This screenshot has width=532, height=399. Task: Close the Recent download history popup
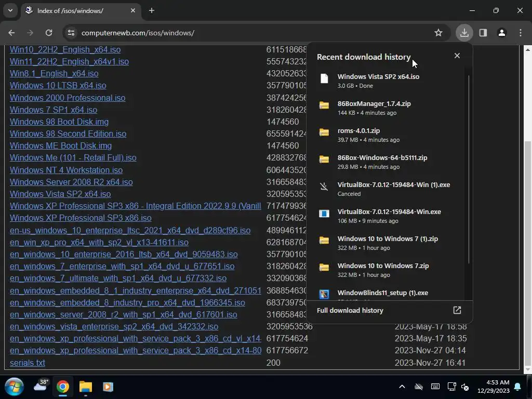[x=457, y=56]
